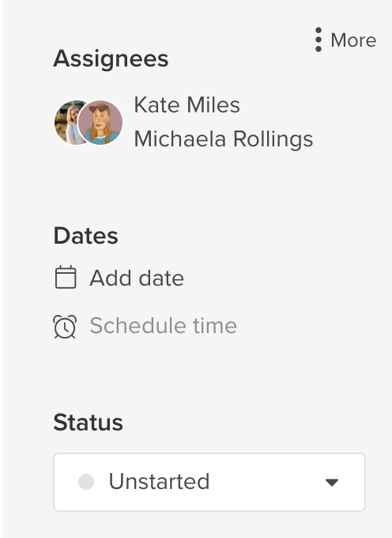392x538 pixels.
Task: Choose the Add date option
Action: [137, 278]
